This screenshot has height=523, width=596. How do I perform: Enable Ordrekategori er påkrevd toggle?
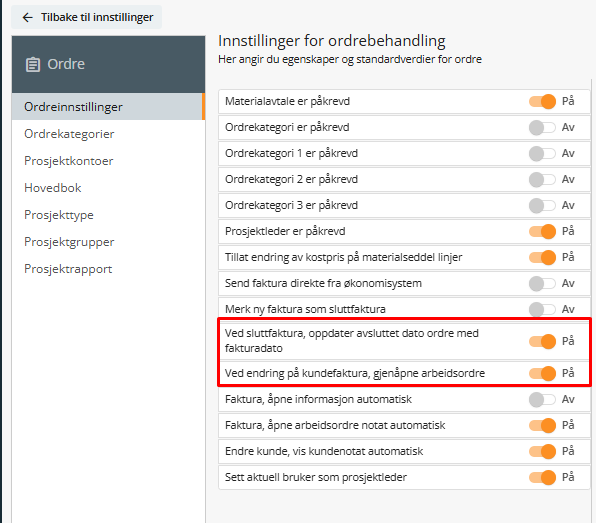(542, 128)
